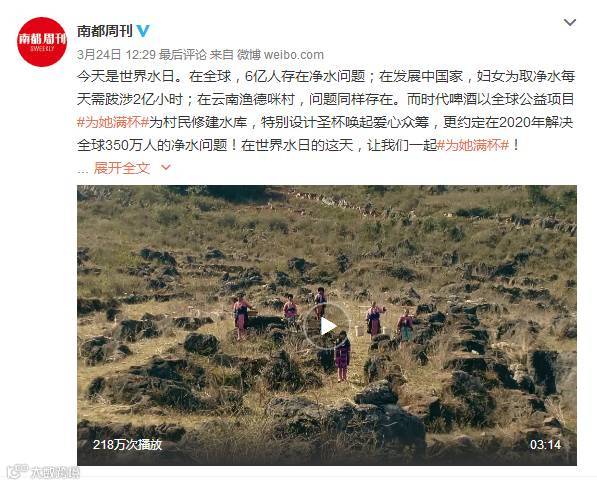Click the 03:14 video duration label
Viewport: 597px width, 485px height.
(545, 445)
